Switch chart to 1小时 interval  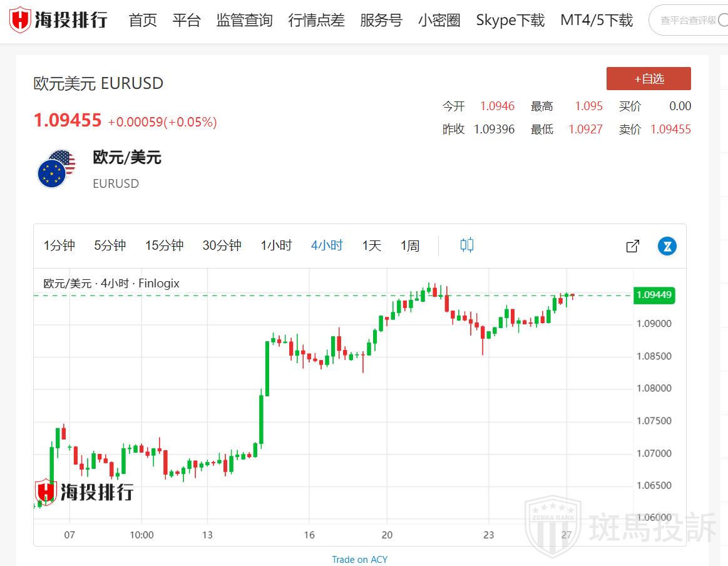[276, 245]
